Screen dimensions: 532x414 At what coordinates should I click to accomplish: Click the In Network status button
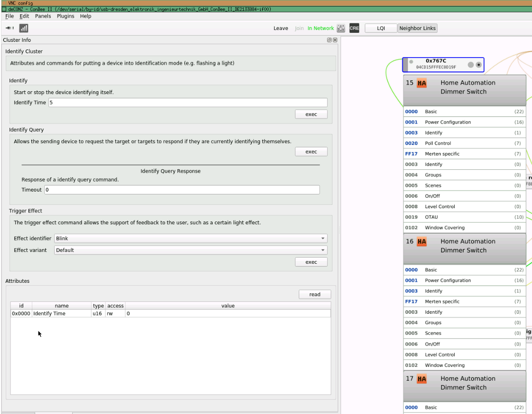pos(321,28)
